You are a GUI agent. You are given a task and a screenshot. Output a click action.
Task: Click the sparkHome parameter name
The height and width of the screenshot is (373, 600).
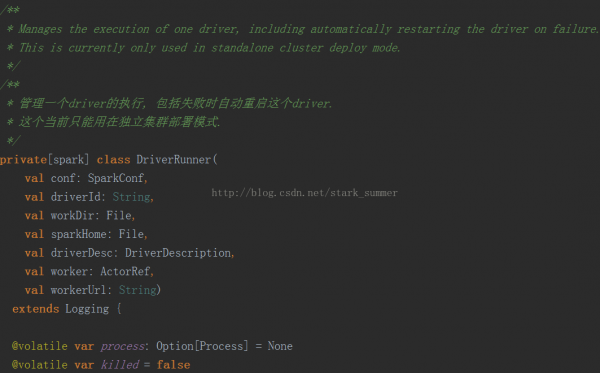(x=79, y=234)
